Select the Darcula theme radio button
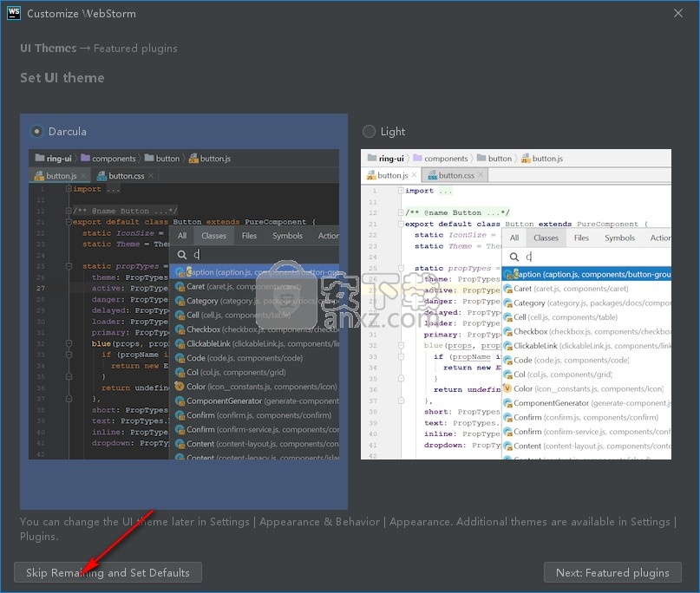Viewport: 700px width, 593px height. point(37,132)
